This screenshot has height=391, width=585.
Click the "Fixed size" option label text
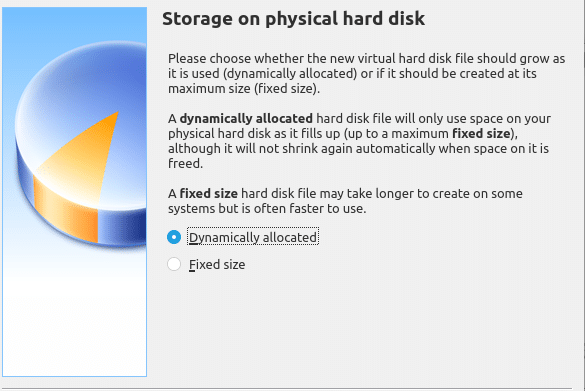217,265
